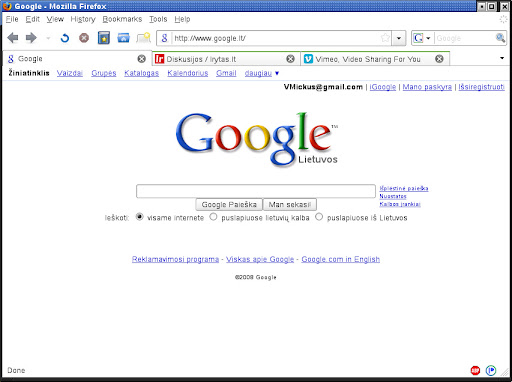Click the red Adblock status bar icon

point(475,370)
